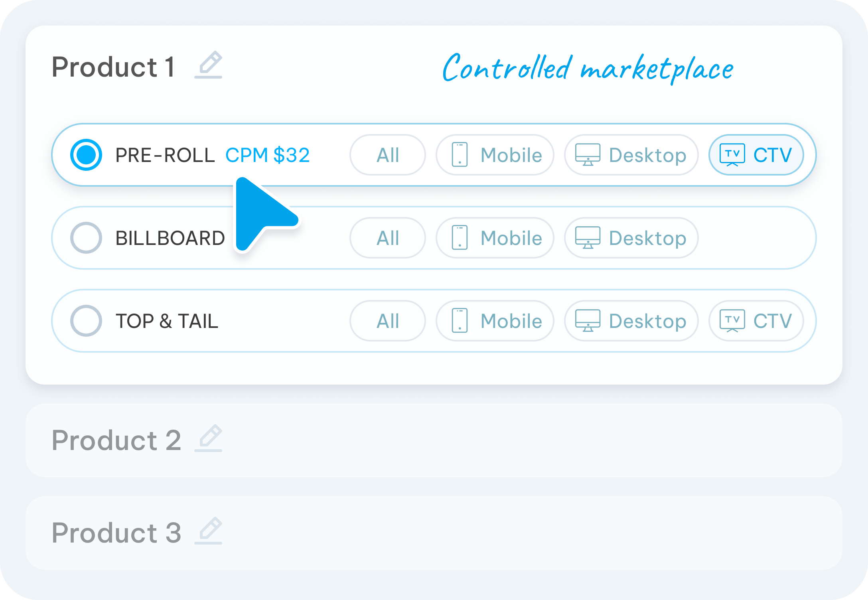
Task: Click the CPM $32 price label
Action: point(267,155)
